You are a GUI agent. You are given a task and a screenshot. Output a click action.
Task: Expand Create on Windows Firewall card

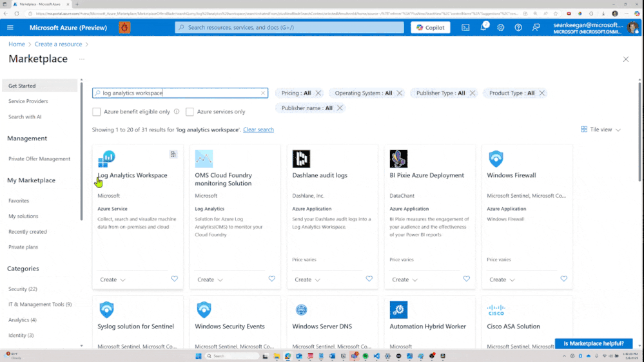pos(502,280)
